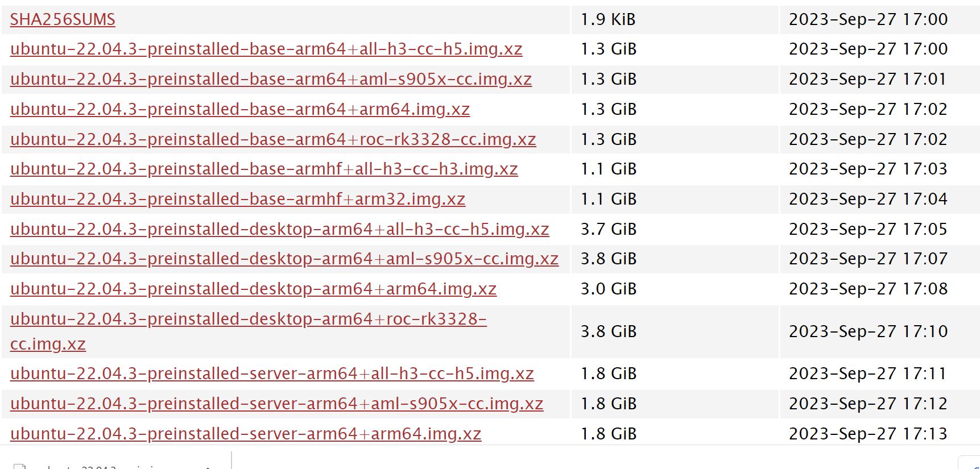980x469 pixels.
Task: Download base-arm64+aml-s905x-cc image
Action: (271, 80)
